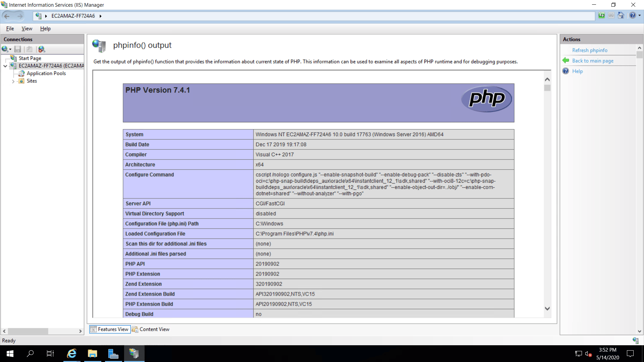The width and height of the screenshot is (644, 362).
Task: Click the 'Zend Extension Build' row label
Action: pos(150,294)
